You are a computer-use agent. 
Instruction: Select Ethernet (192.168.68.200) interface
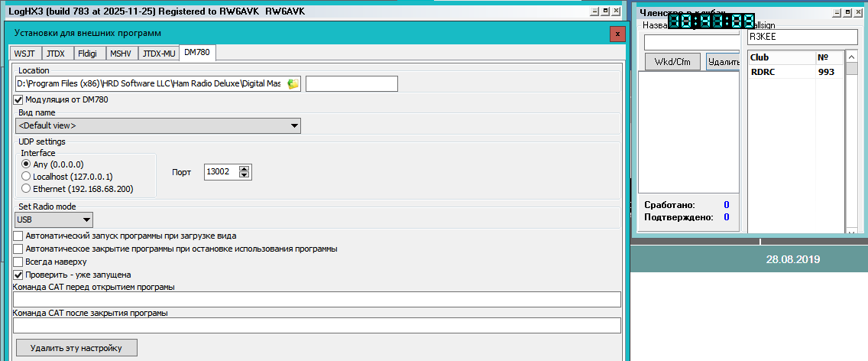point(27,189)
